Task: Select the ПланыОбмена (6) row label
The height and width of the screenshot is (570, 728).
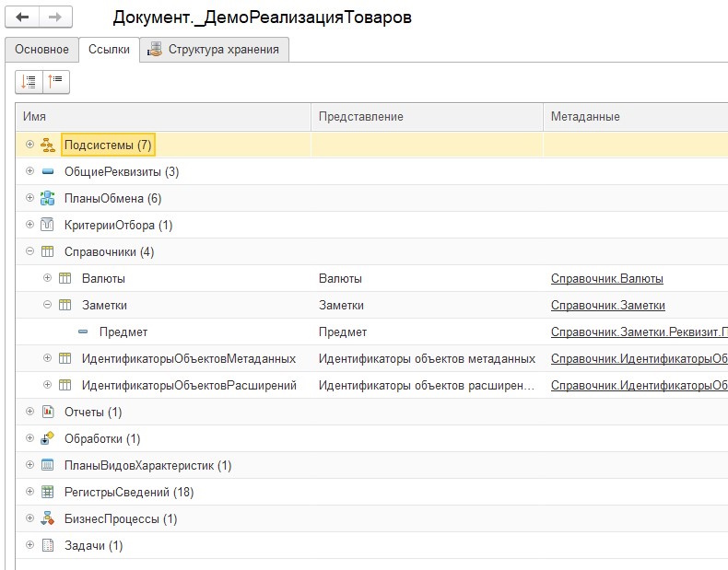Action: [112, 199]
